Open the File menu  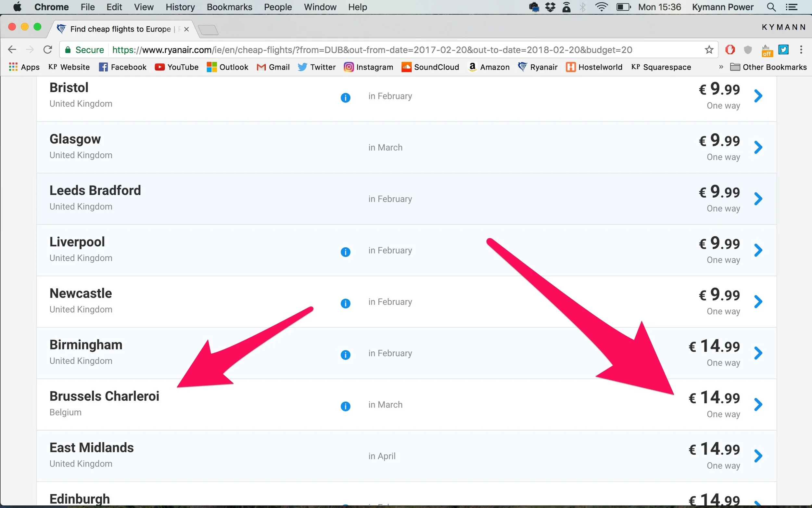point(88,7)
